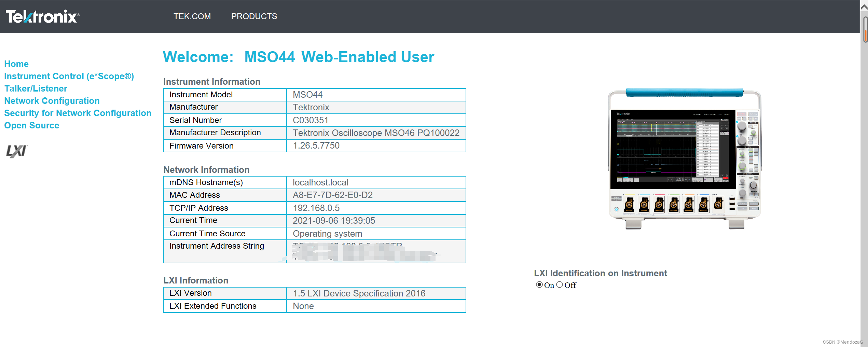Click the scrollbar up arrow
This screenshot has width=868, height=347.
tap(864, 7)
